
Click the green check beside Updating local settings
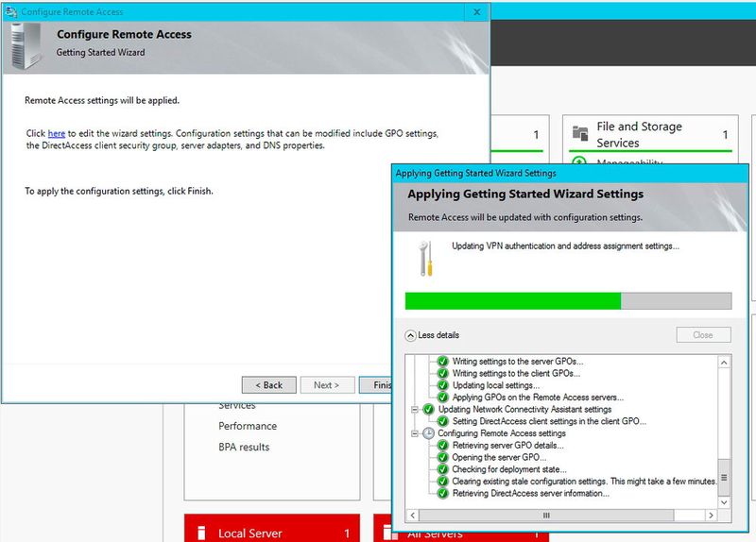442,385
